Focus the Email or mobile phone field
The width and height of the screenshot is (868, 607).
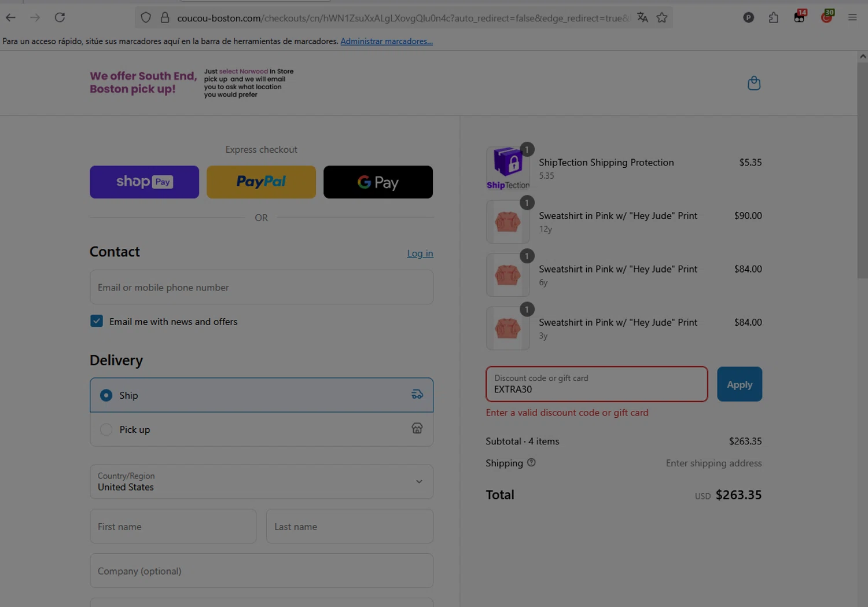(x=262, y=287)
